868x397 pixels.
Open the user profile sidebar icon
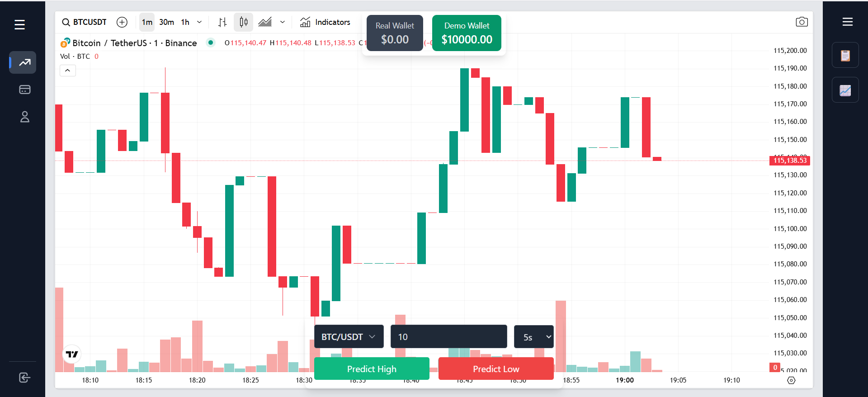(24, 117)
